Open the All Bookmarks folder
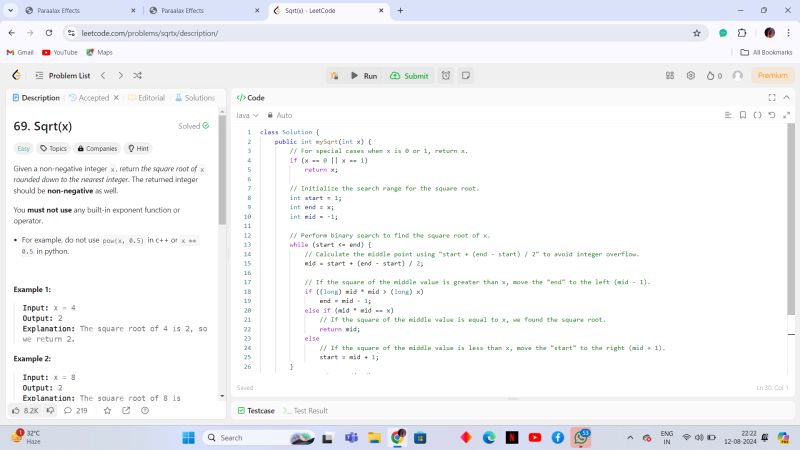The width and height of the screenshot is (800, 450). click(x=766, y=52)
